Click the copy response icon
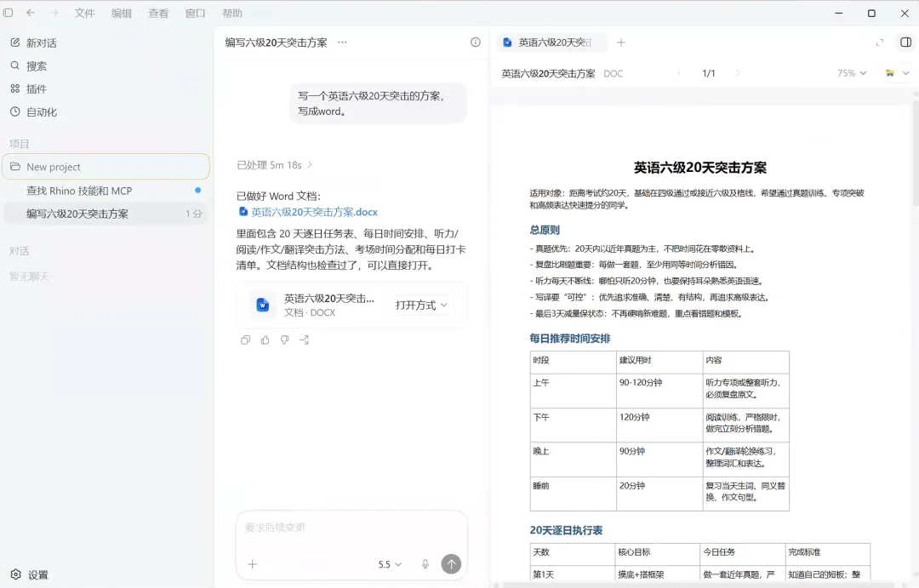 coord(246,340)
